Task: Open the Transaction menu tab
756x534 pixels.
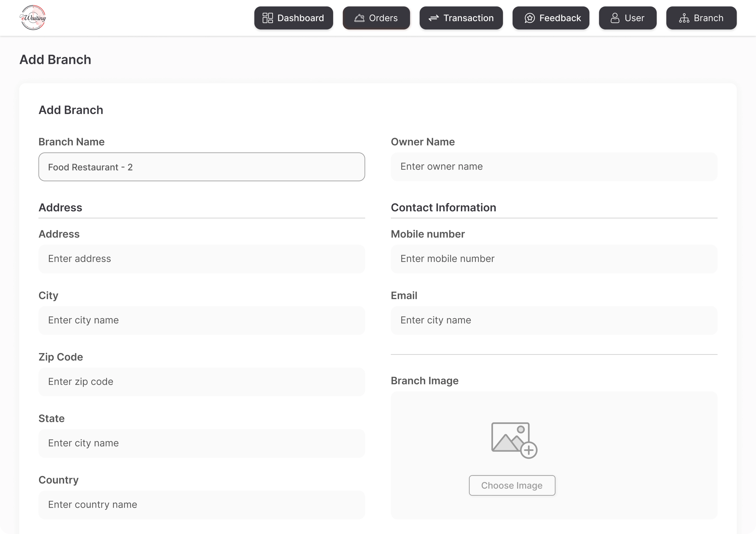Action: [461, 18]
